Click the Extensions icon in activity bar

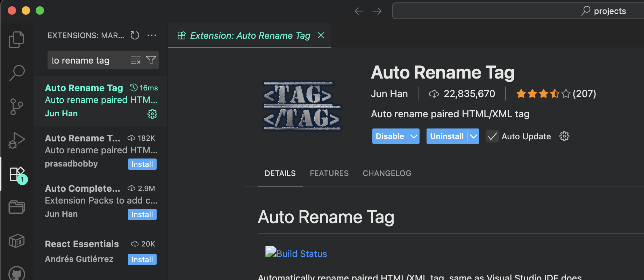(x=16, y=174)
